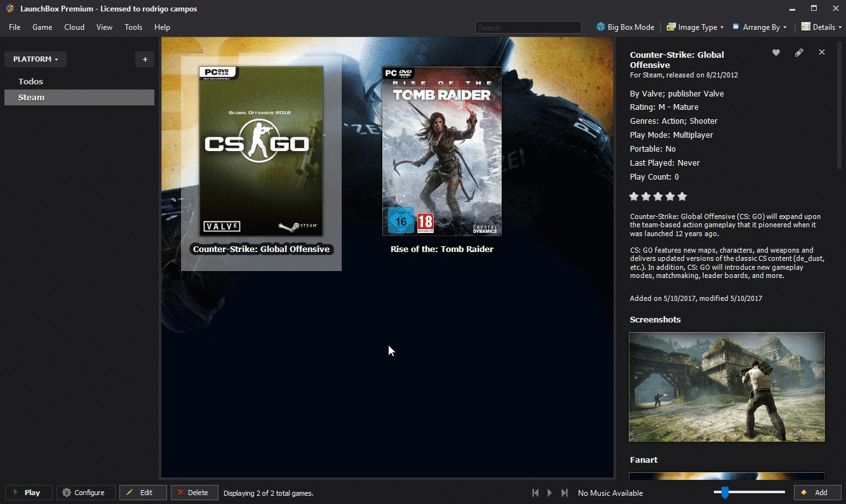
Task: Open the Tools menu
Action: point(133,27)
